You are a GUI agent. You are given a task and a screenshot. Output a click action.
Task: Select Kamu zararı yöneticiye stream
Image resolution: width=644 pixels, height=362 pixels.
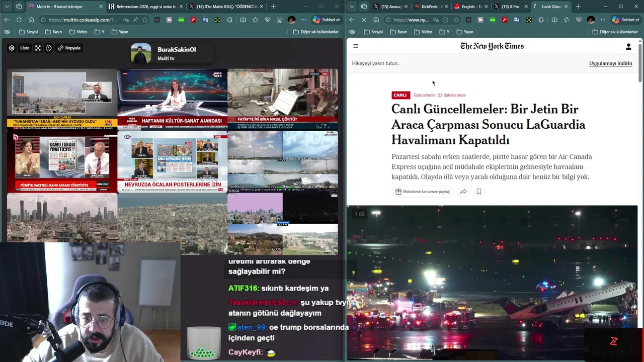[x=62, y=161]
